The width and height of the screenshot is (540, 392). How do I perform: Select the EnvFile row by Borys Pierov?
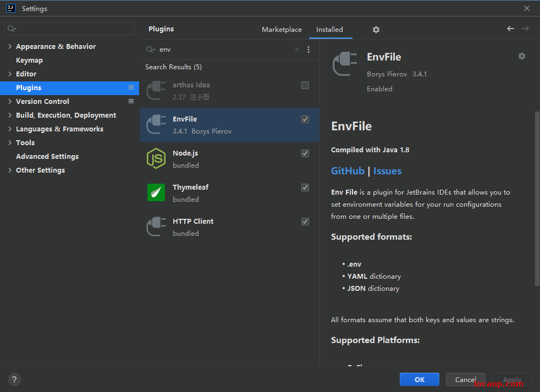(x=229, y=125)
